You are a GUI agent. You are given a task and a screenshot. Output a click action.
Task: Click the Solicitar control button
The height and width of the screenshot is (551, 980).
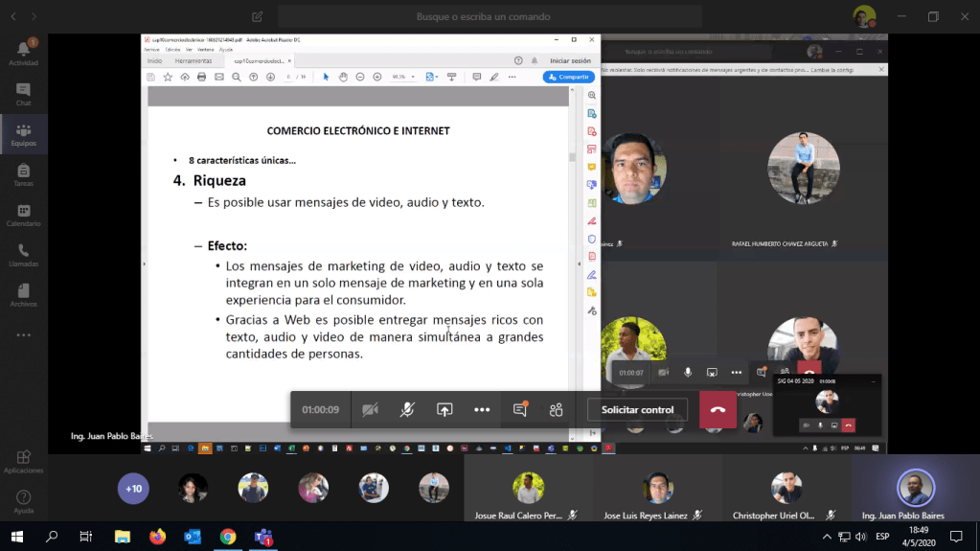pyautogui.click(x=637, y=409)
